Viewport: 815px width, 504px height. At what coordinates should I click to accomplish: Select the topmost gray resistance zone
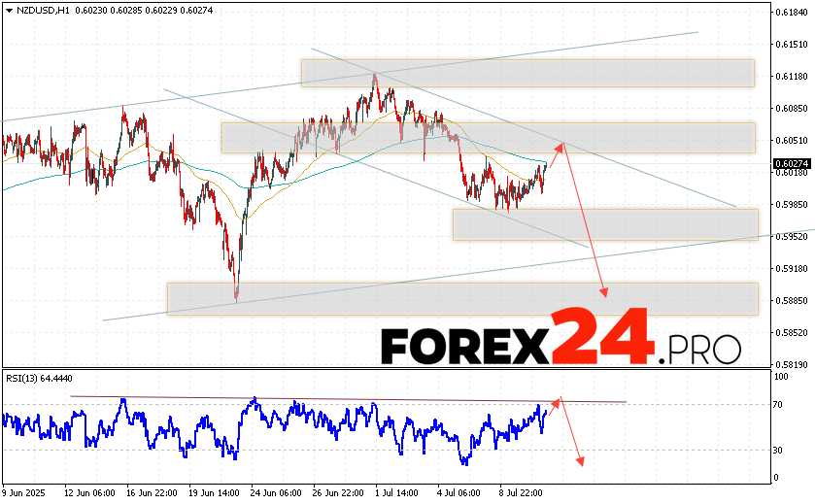(527, 73)
